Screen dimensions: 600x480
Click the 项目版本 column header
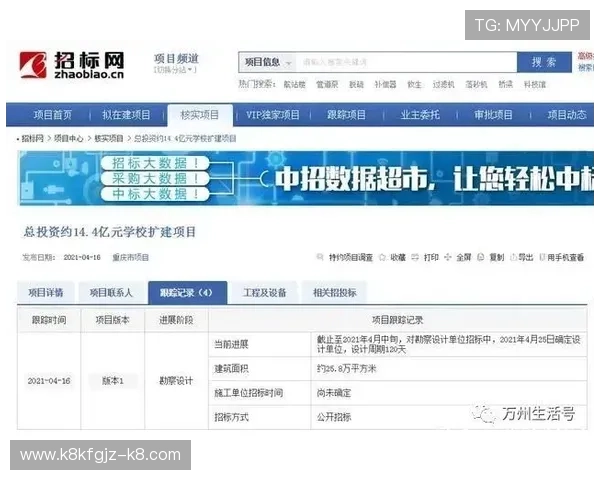coord(112,320)
